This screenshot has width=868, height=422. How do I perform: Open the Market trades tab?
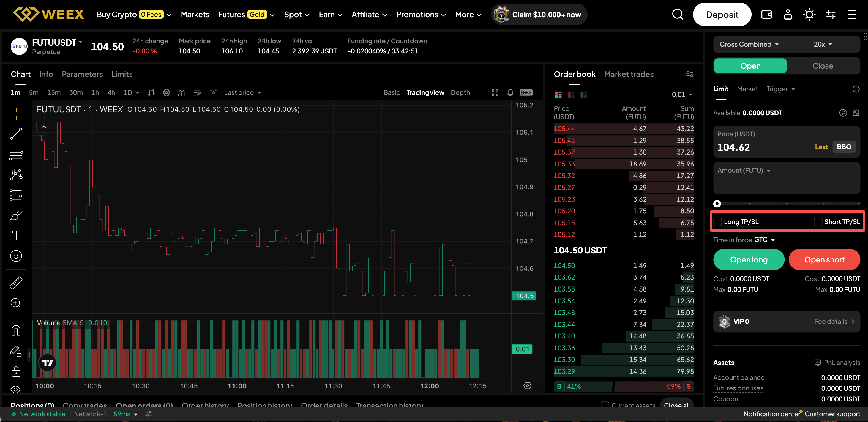point(629,74)
